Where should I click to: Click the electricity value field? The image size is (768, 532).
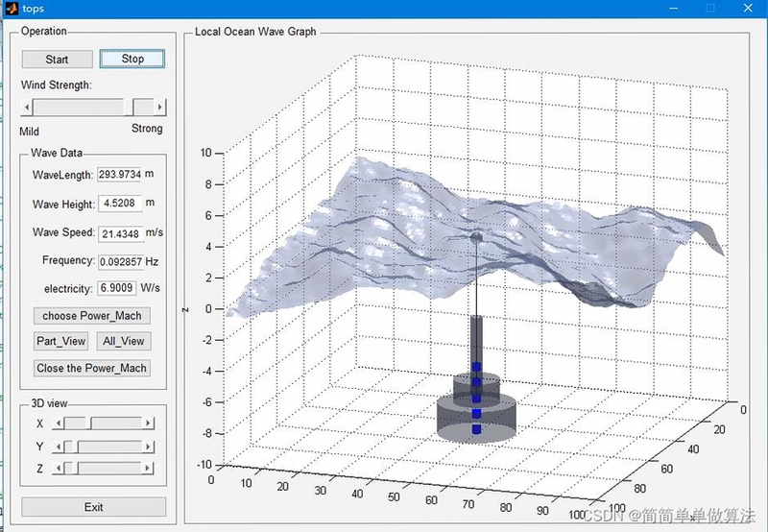pos(116,287)
